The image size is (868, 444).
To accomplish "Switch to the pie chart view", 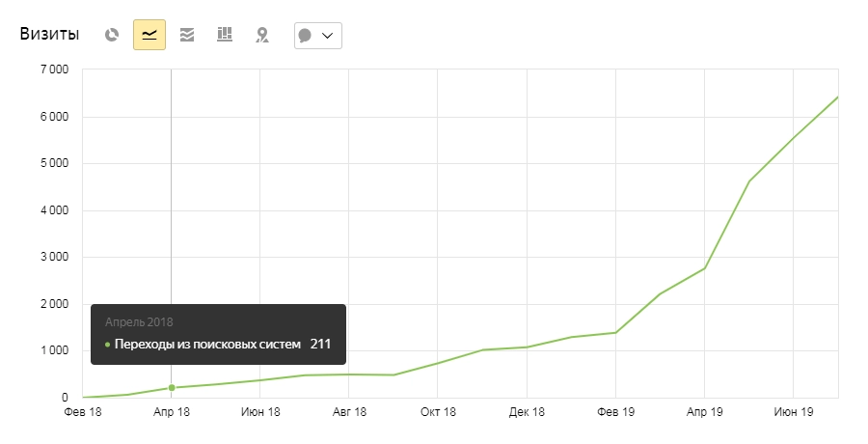I will click(x=112, y=35).
